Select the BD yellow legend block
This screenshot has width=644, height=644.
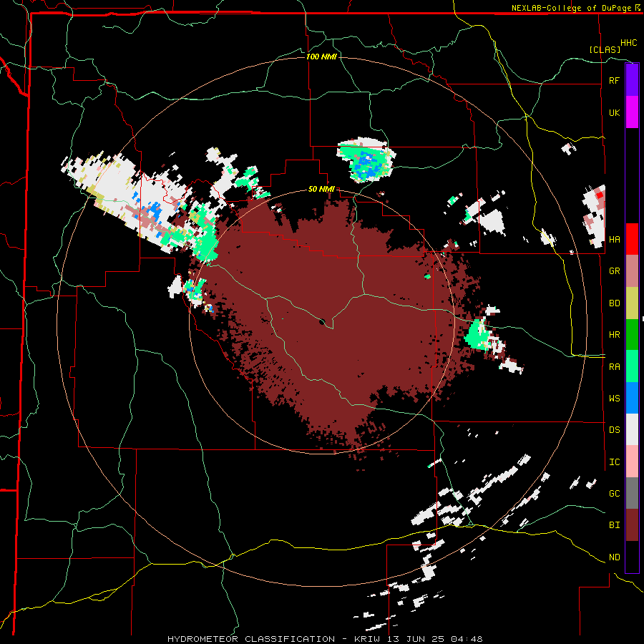point(632,303)
